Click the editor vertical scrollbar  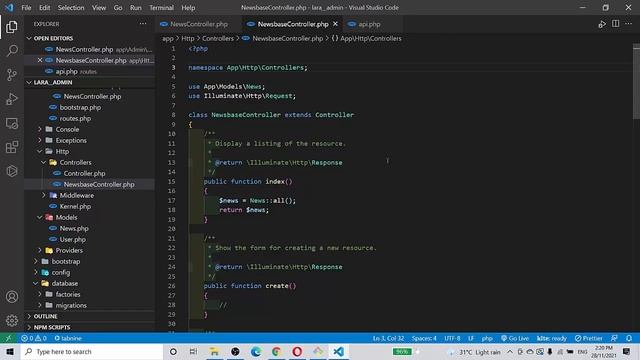click(636, 82)
